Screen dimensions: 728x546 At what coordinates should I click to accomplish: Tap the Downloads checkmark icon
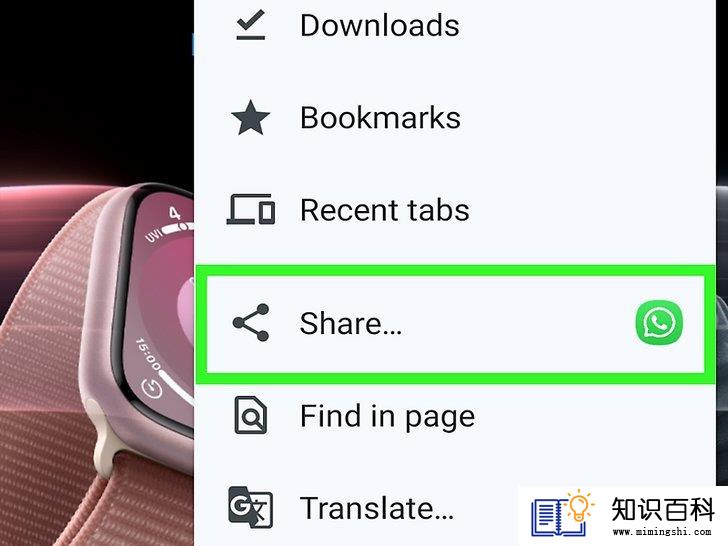250,25
